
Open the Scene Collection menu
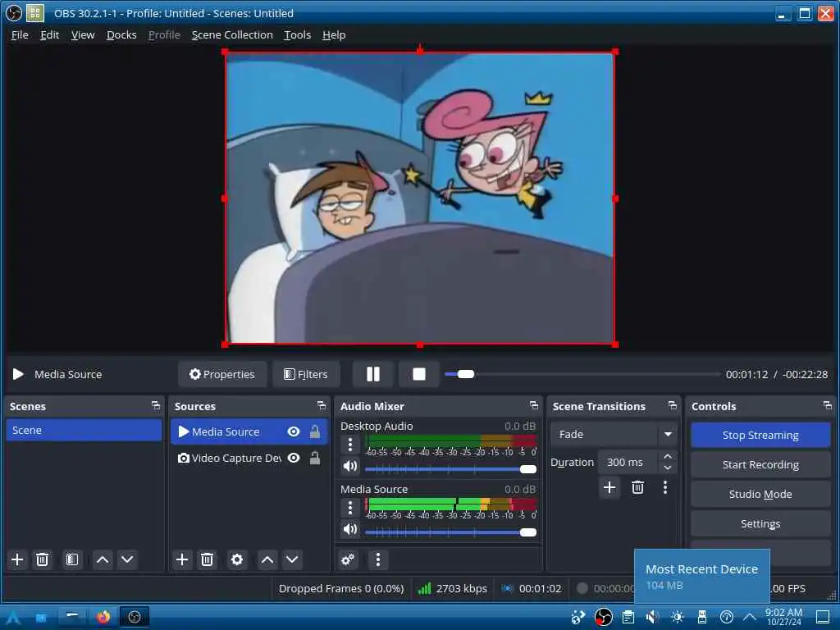(x=232, y=34)
